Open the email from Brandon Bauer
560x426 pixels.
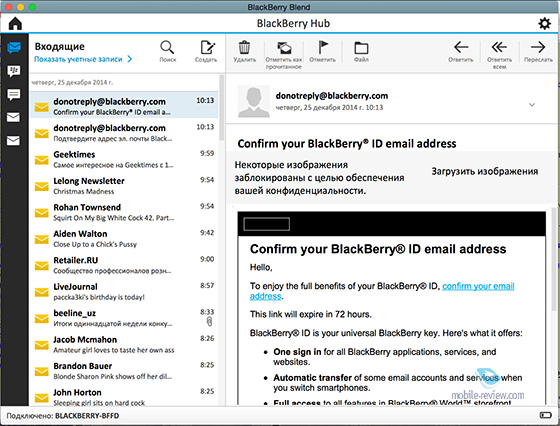tap(124, 371)
